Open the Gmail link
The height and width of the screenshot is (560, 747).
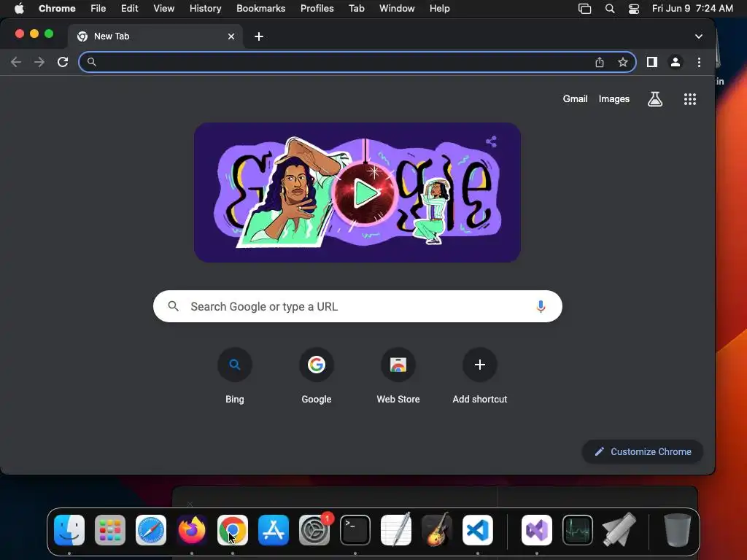point(575,99)
